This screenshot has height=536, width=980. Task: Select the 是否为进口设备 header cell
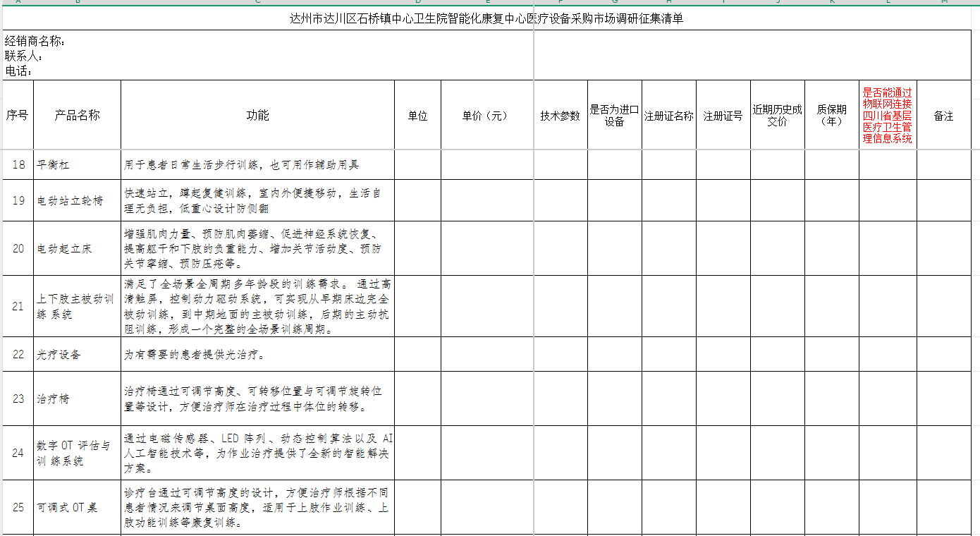point(614,116)
